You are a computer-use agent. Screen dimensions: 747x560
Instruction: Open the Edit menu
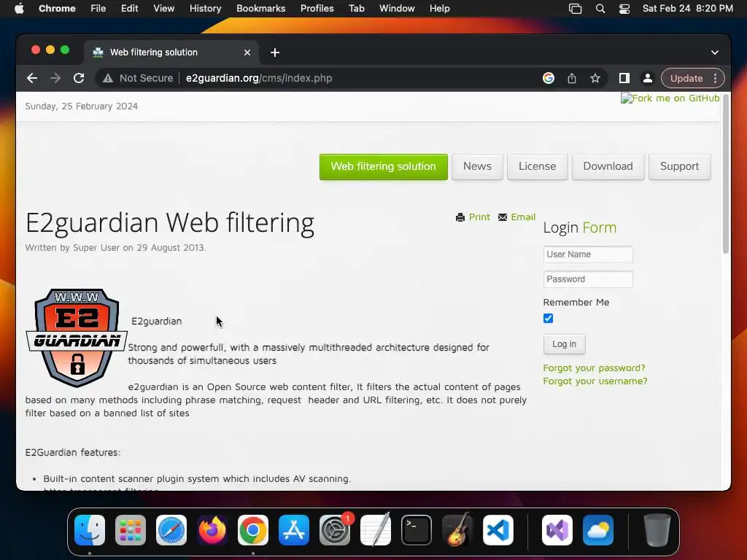click(129, 9)
